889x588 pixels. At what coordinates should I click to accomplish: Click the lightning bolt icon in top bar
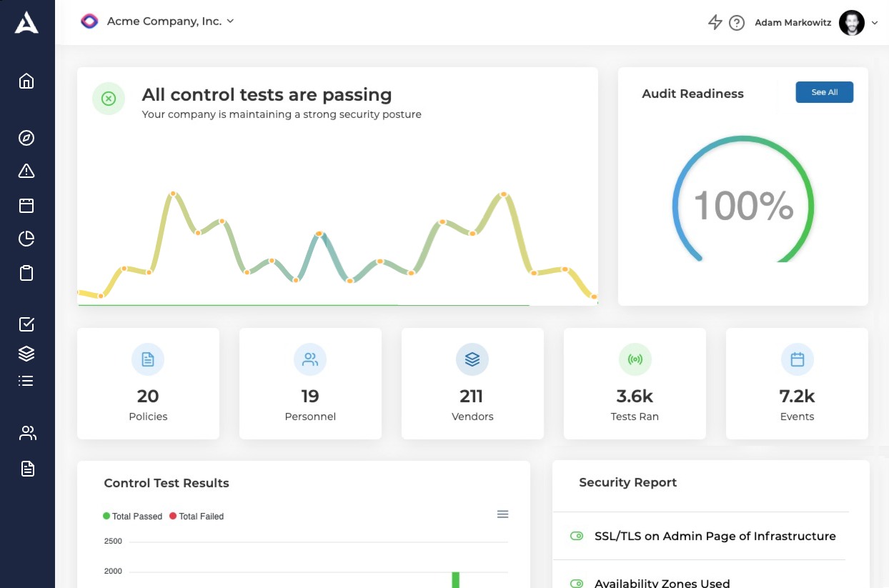[x=715, y=22]
